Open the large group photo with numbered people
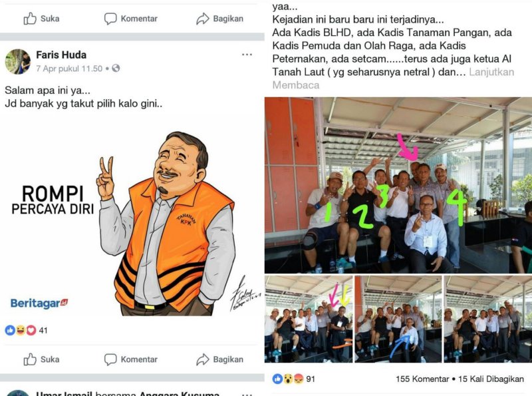532x396 pixels. click(398, 185)
